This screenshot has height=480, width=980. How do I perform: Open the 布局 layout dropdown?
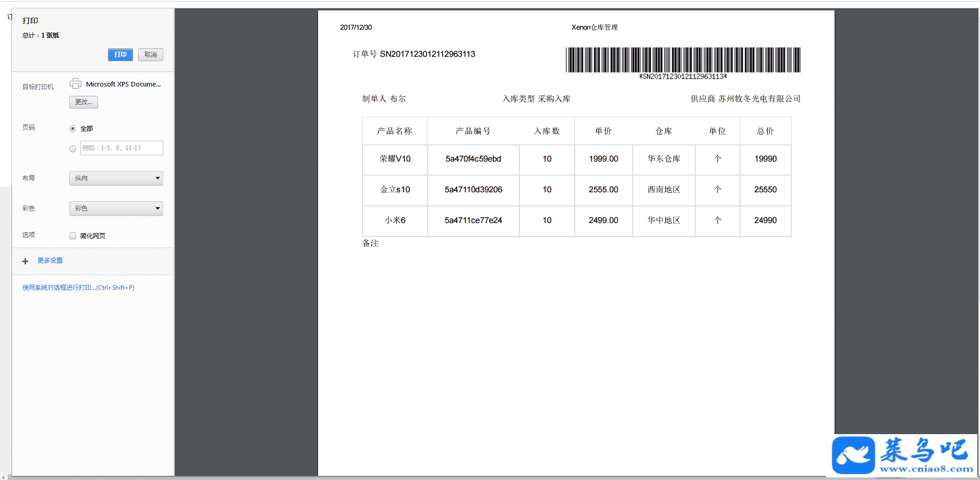(116, 178)
